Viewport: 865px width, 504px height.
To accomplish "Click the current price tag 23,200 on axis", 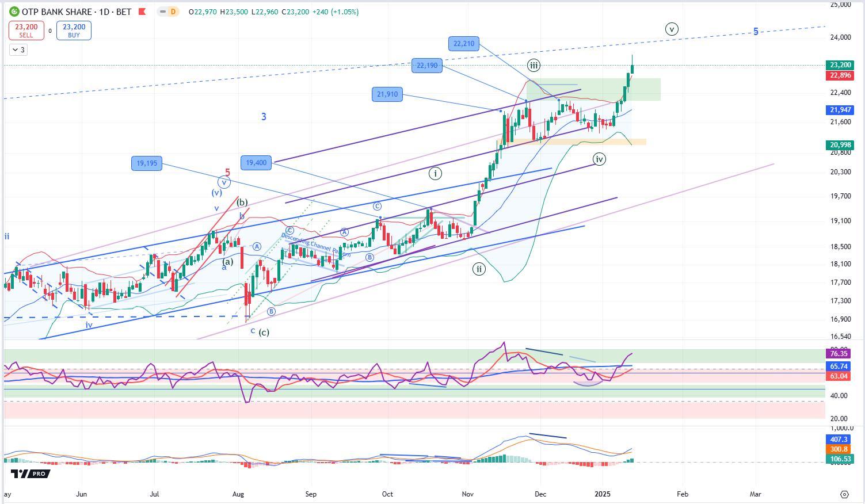I will pos(840,66).
